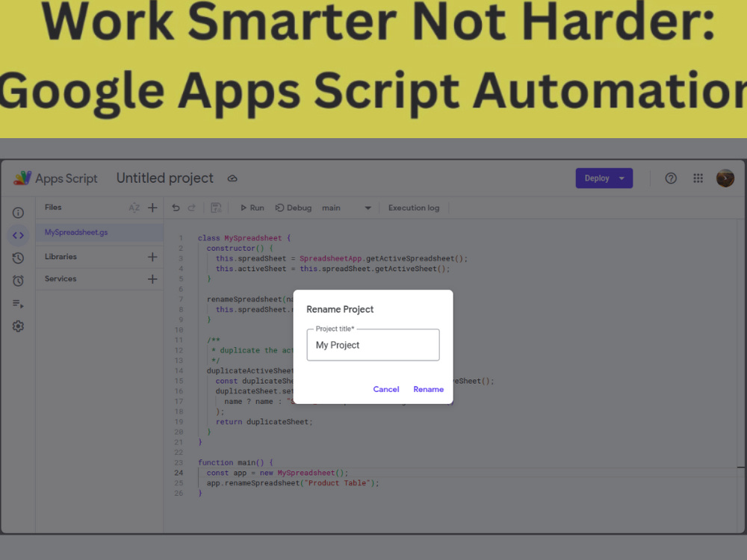Image resolution: width=747 pixels, height=560 pixels.
Task: Click the Save project icon
Action: pyautogui.click(x=216, y=208)
